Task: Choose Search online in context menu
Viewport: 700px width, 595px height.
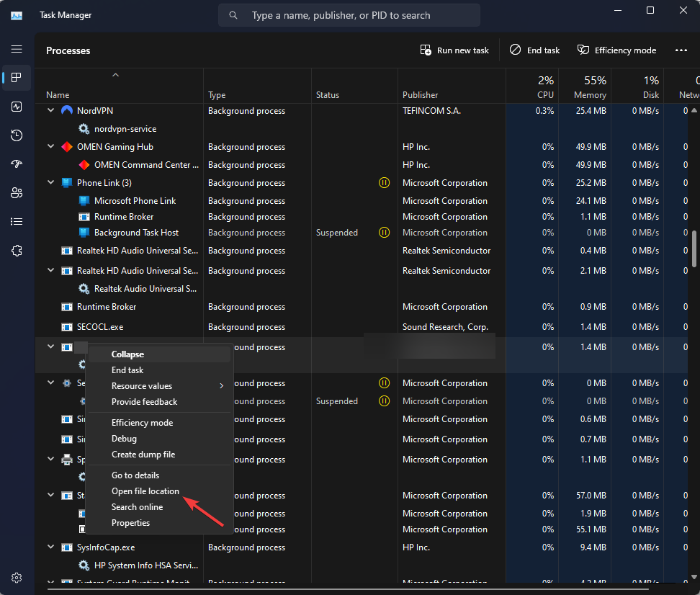Action: click(160, 507)
